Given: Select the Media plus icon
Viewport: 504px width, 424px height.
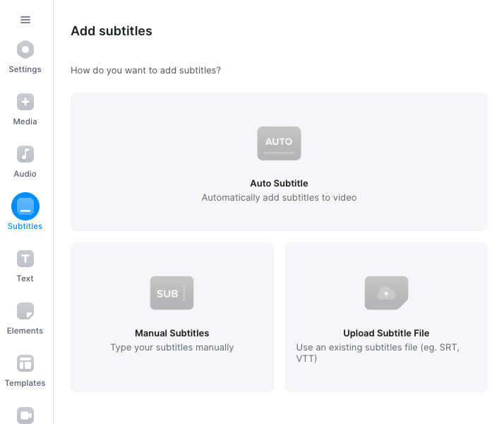Looking at the screenshot, I should [x=25, y=102].
